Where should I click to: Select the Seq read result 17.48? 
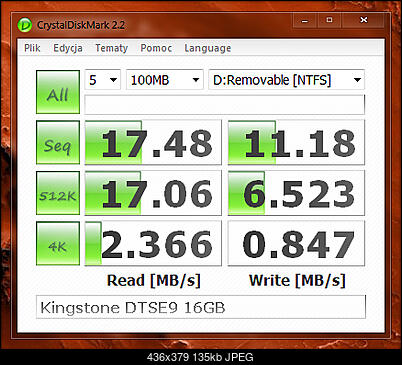(x=153, y=143)
